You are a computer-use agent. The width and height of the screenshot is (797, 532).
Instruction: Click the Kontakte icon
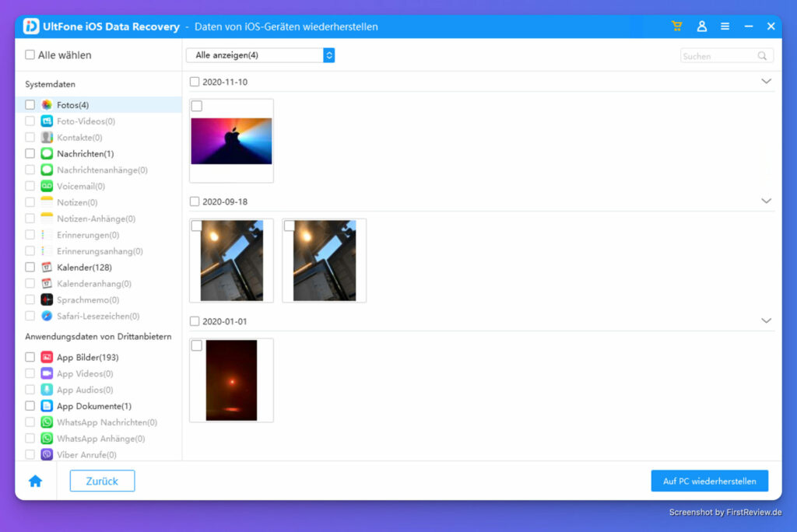47,137
